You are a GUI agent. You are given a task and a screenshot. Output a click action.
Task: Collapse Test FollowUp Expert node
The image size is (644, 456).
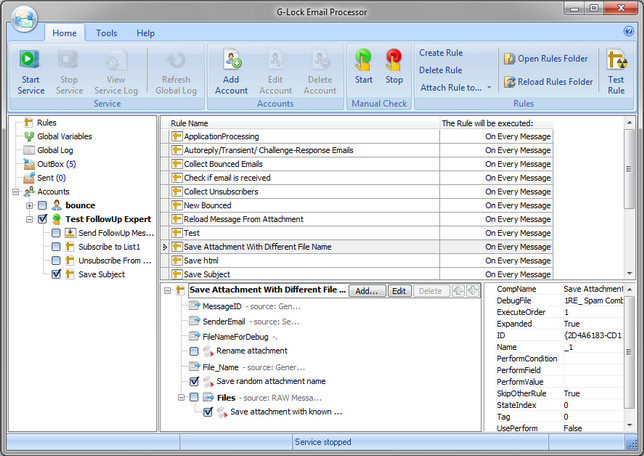tap(29, 219)
